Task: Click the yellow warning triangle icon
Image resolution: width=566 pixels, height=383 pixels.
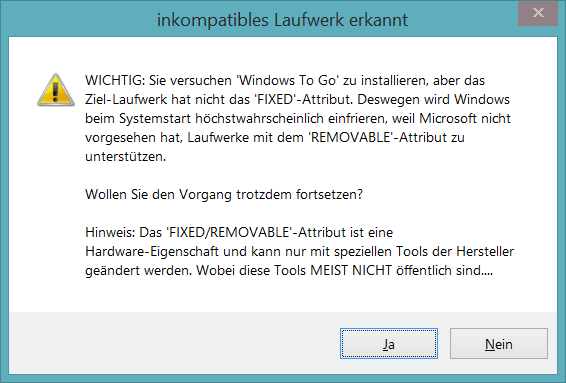Action: 56,90
